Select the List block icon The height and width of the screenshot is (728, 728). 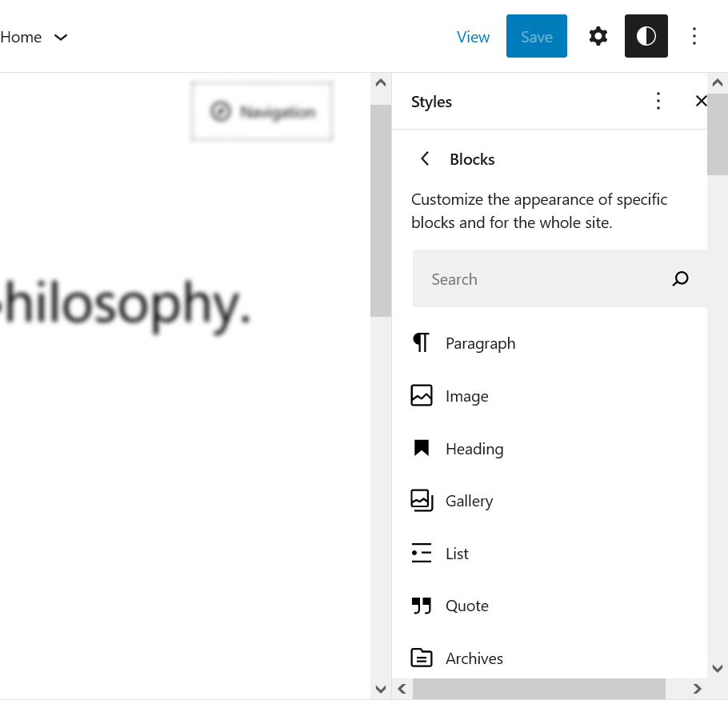tap(421, 554)
